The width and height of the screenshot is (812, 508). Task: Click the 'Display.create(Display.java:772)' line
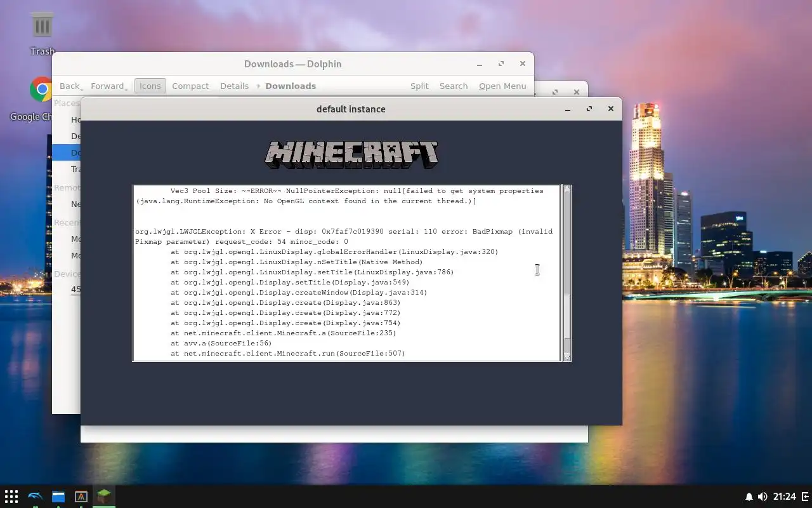pyautogui.click(x=285, y=312)
